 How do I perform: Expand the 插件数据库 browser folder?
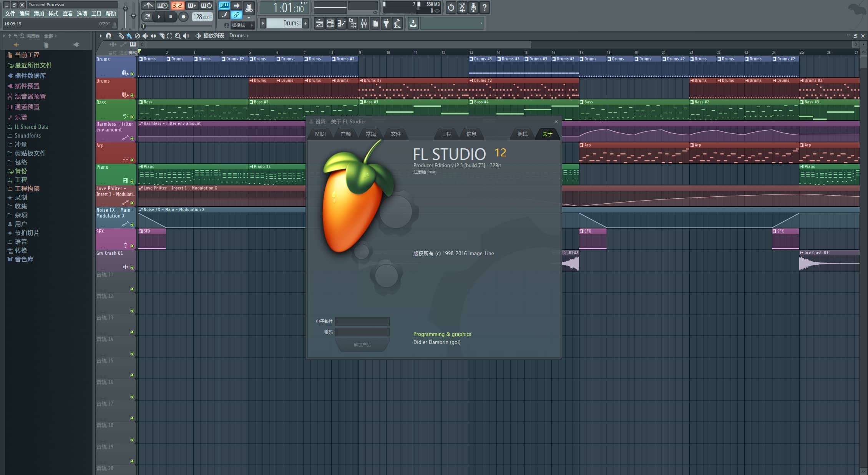click(30, 76)
